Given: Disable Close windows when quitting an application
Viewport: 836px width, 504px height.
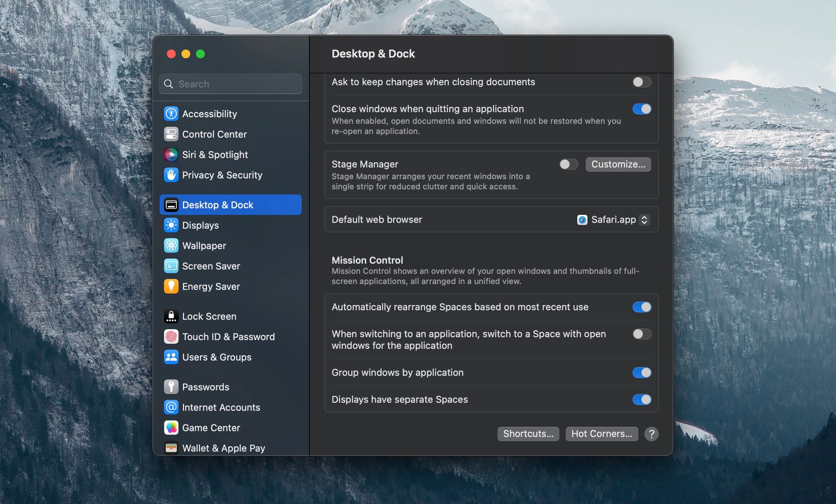Looking at the screenshot, I should click(642, 109).
